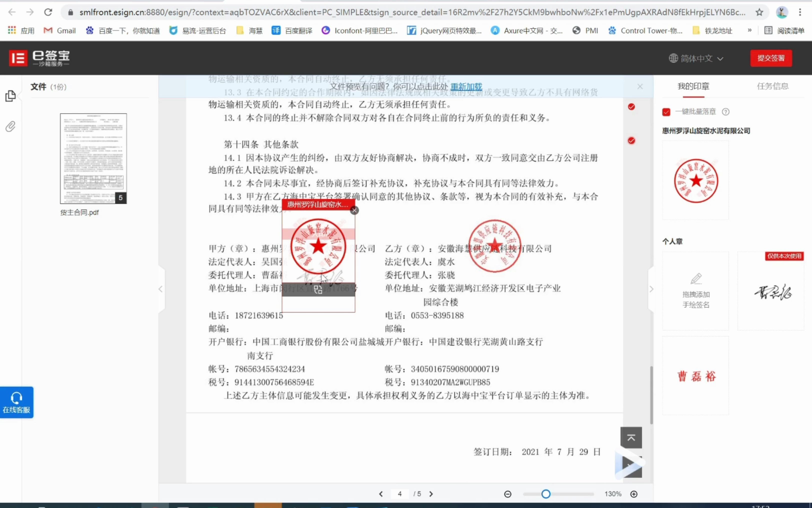Open the Control Tower bookmark

[645, 31]
